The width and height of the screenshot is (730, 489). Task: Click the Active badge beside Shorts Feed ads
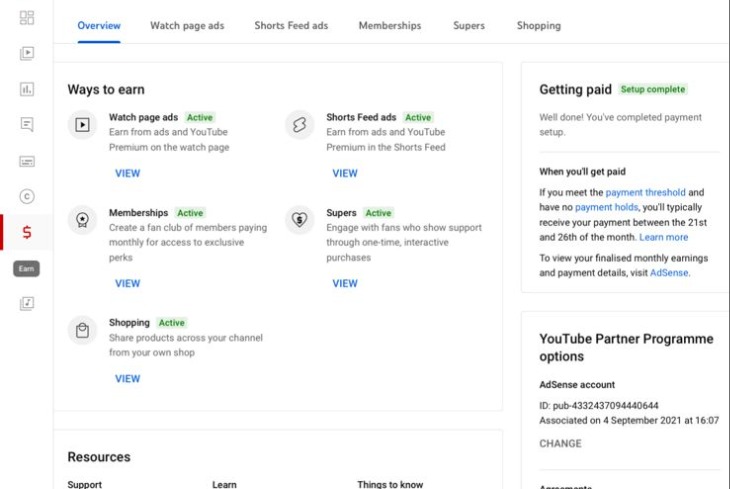coord(418,117)
